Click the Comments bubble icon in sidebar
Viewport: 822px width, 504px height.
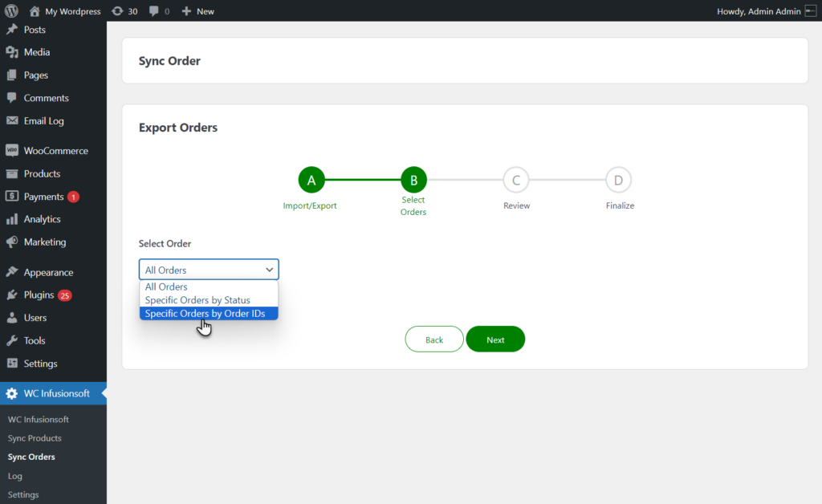click(12, 97)
